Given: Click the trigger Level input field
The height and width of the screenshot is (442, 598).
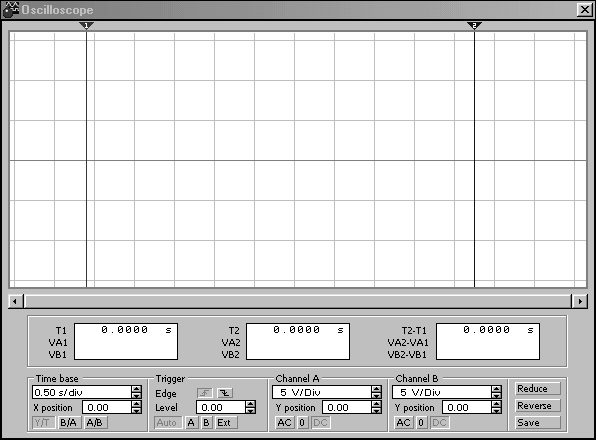Looking at the screenshot, I should [x=221, y=408].
